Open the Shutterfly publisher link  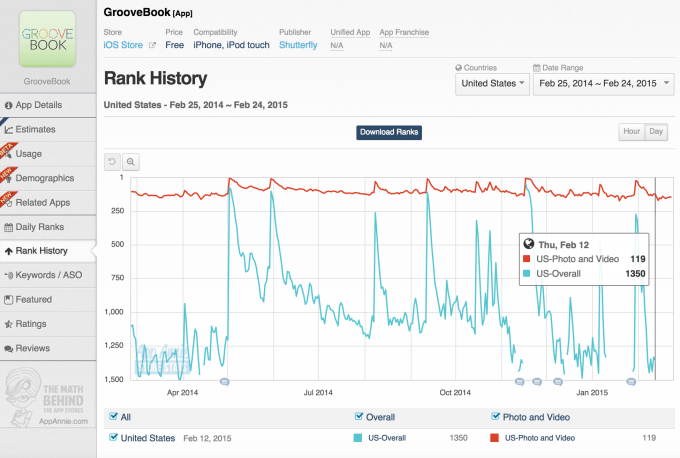point(298,45)
